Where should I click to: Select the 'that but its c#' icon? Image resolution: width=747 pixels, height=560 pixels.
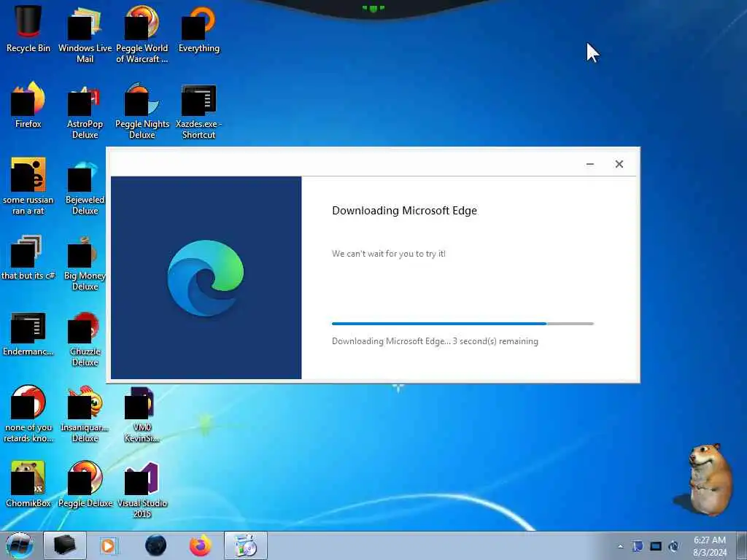pos(28,257)
